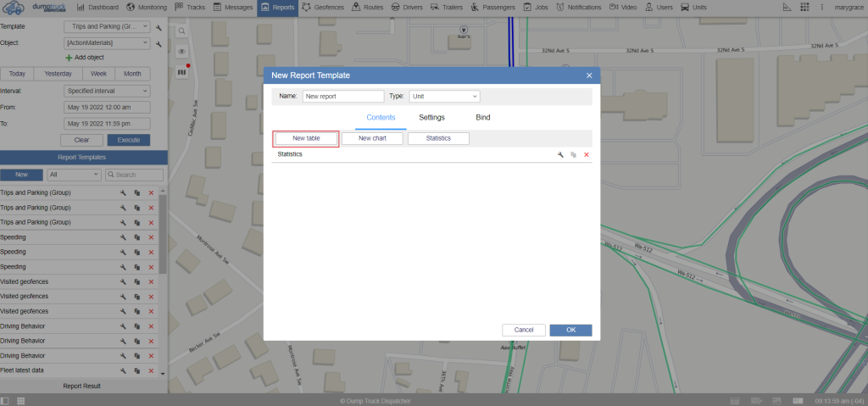Click the map search magnifier icon

181,31
